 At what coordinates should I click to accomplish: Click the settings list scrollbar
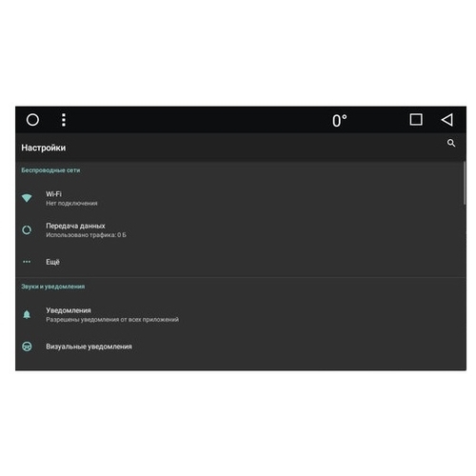pyautogui.click(x=465, y=183)
